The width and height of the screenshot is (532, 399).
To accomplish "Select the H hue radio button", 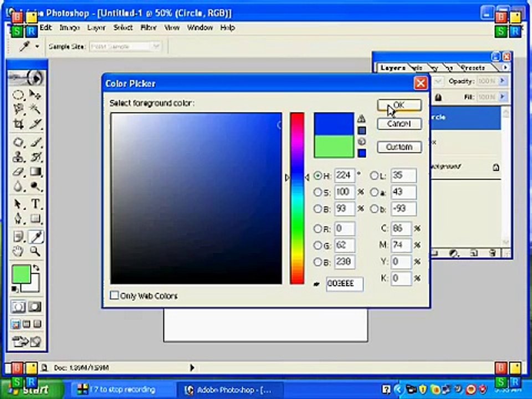I will click(318, 176).
